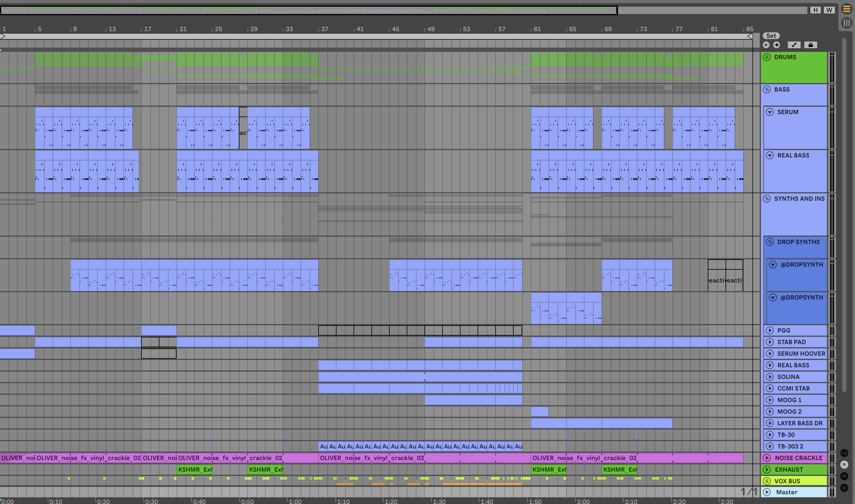This screenshot has width=855, height=504.
Task: Click play icon on NOISE CRACKLE track
Action: pos(767,458)
